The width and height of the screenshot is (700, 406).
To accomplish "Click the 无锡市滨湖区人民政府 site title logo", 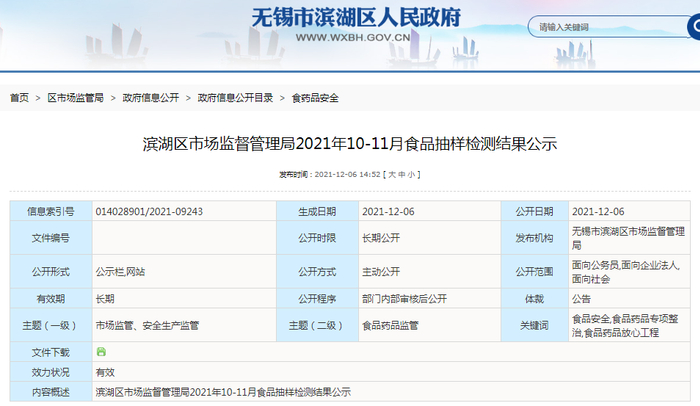I will click(x=356, y=18).
